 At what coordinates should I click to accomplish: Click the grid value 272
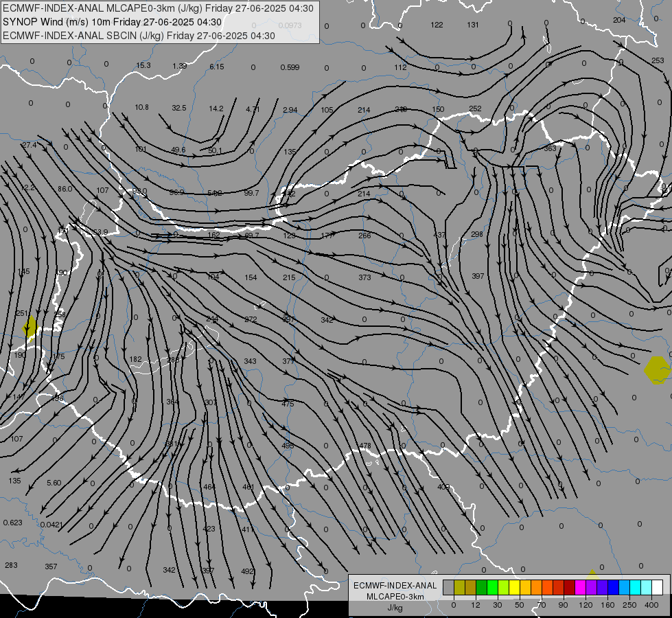coord(251,319)
